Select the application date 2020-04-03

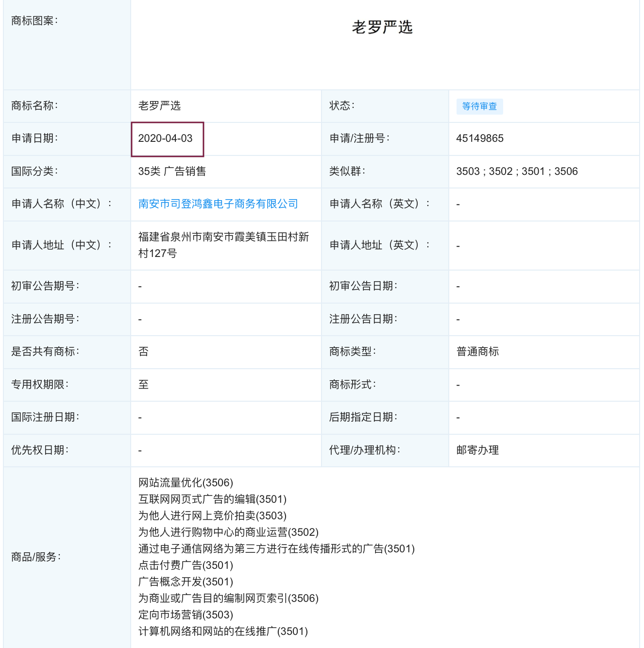pos(166,138)
